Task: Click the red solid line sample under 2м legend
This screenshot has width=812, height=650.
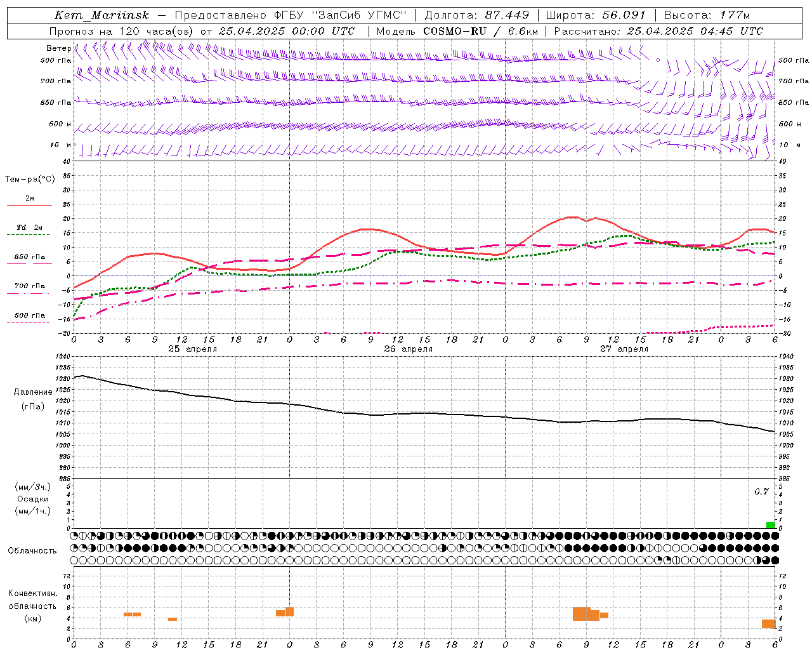Action: click(29, 205)
